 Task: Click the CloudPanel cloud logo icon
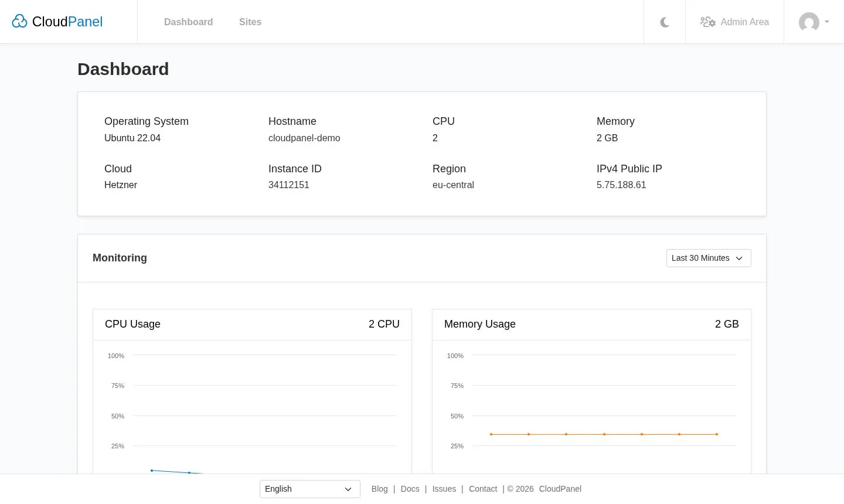tap(19, 22)
